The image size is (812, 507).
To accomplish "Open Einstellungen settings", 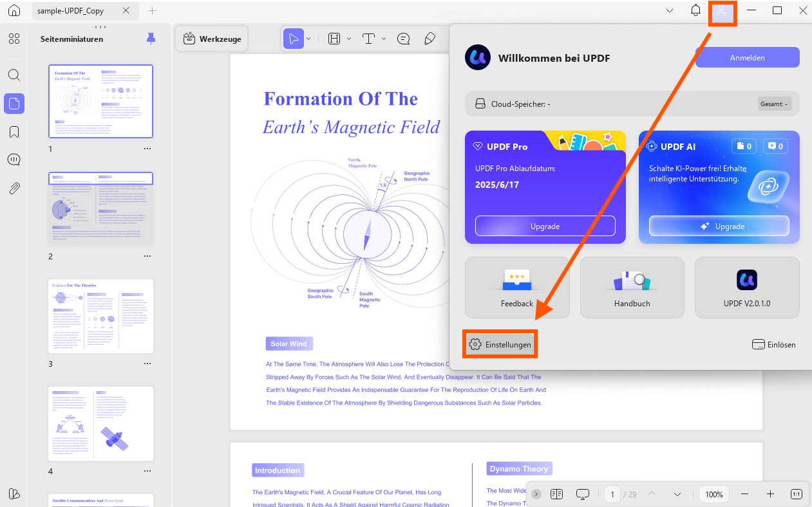I will 500,345.
